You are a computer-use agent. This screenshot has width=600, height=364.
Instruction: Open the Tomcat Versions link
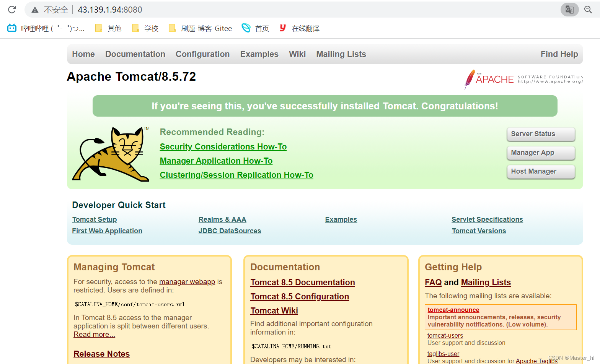tap(479, 231)
